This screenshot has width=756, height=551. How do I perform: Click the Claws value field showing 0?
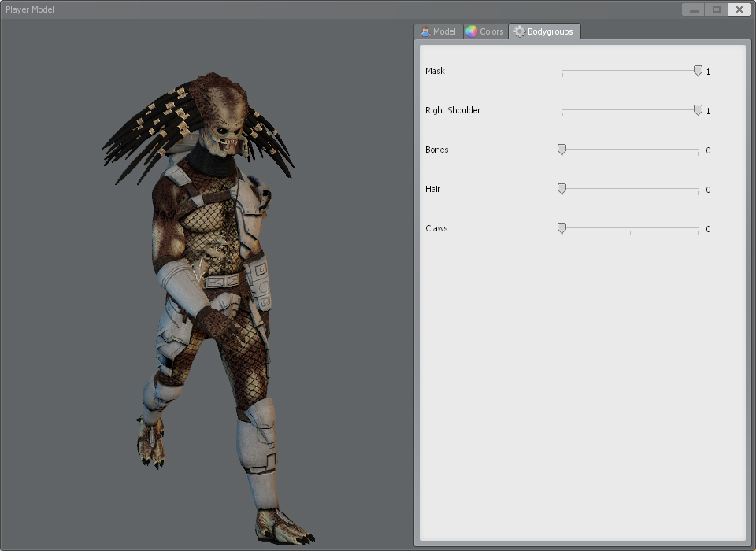pyautogui.click(x=708, y=229)
